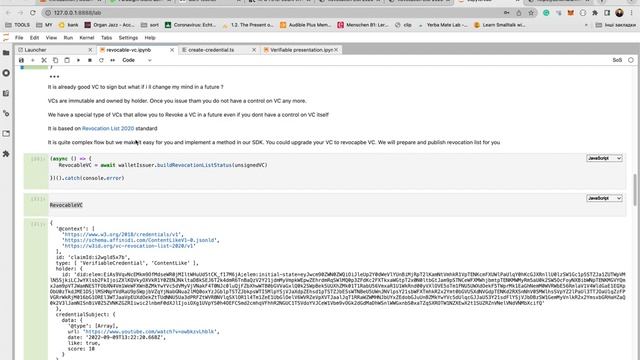
Task: Open the Grammarly green extension icon
Action: pyautogui.click(x=546, y=13)
